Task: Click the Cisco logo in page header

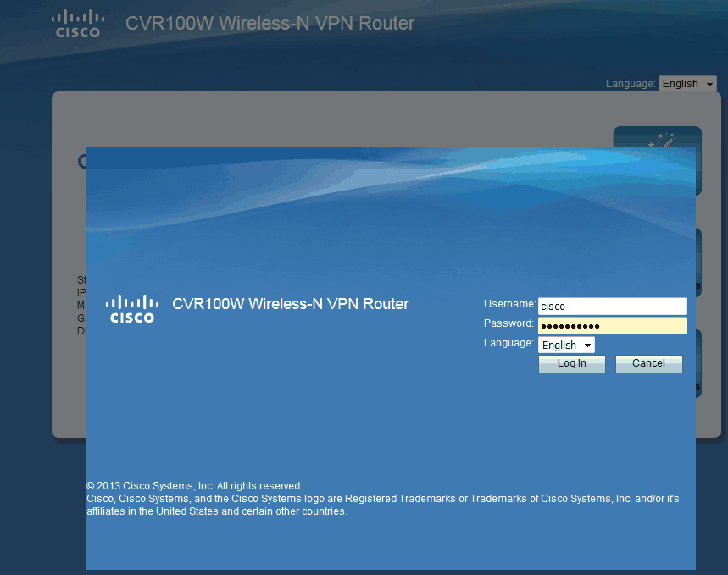Action: [x=78, y=24]
